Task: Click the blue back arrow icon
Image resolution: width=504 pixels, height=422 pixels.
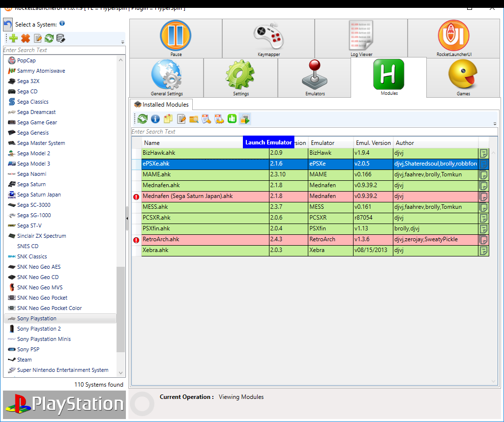Action: [8, 25]
